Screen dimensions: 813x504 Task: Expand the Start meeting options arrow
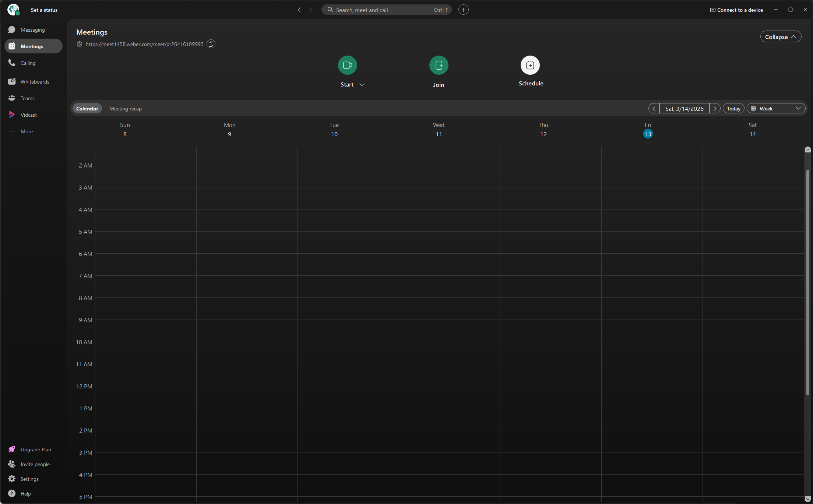362,85
